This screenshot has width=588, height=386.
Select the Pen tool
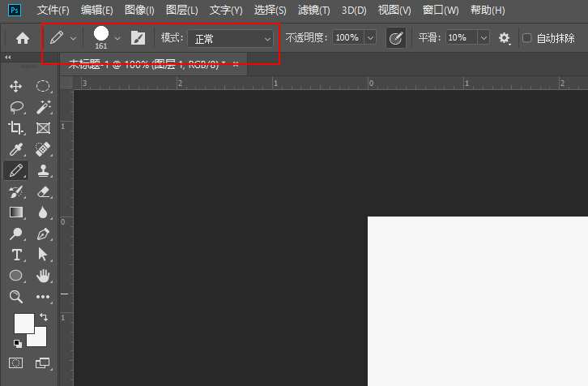(43, 234)
